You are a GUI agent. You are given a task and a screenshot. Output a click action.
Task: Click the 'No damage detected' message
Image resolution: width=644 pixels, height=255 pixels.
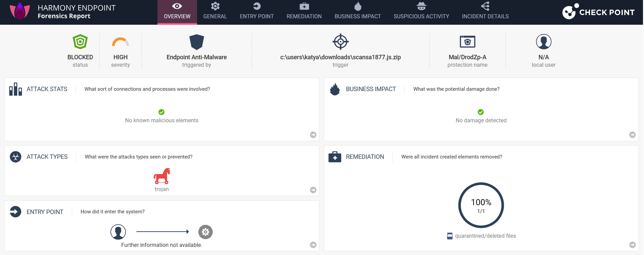(x=481, y=121)
